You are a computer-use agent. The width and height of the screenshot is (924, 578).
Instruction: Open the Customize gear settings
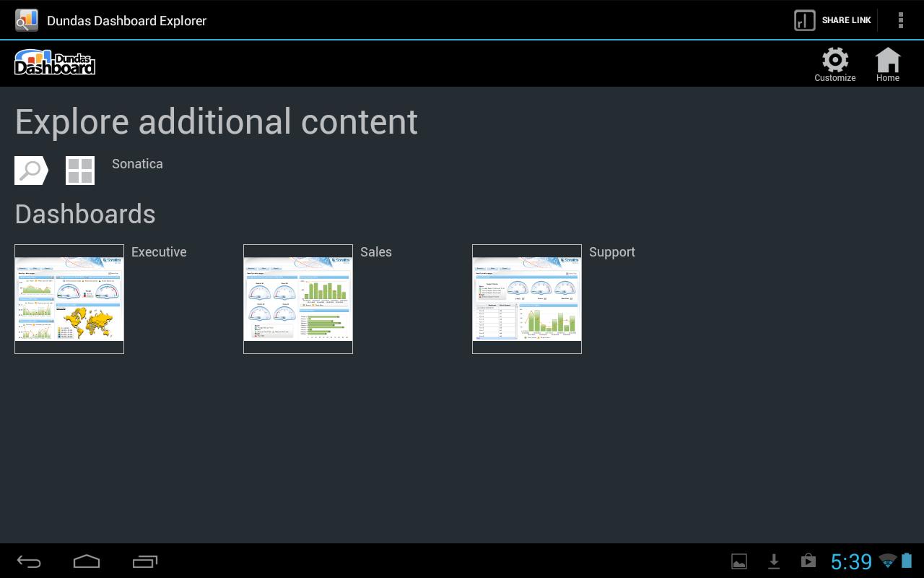835,64
